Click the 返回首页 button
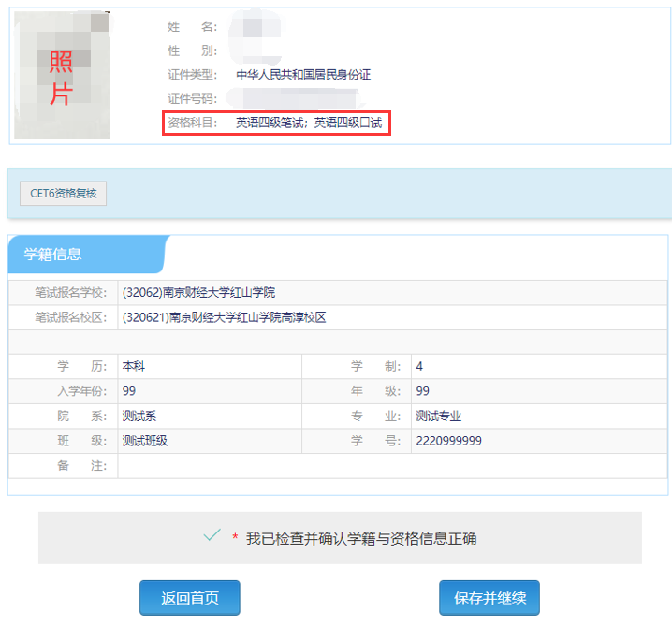 click(x=190, y=598)
